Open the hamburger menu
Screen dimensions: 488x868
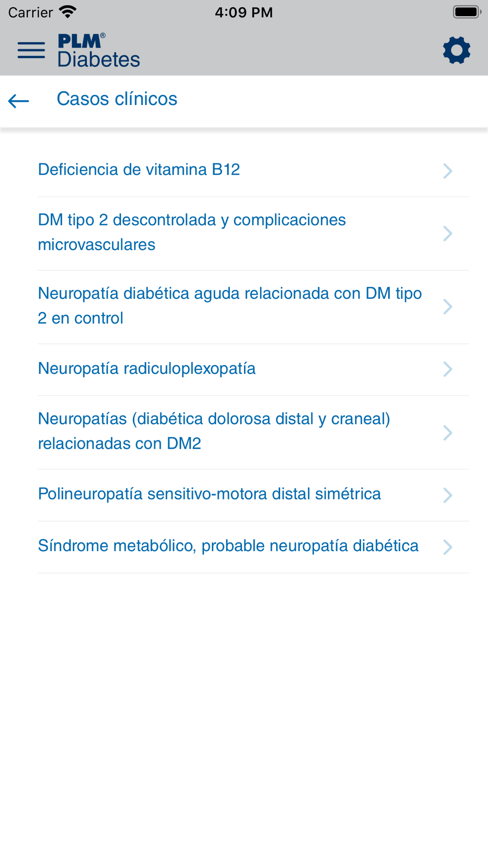click(x=31, y=50)
